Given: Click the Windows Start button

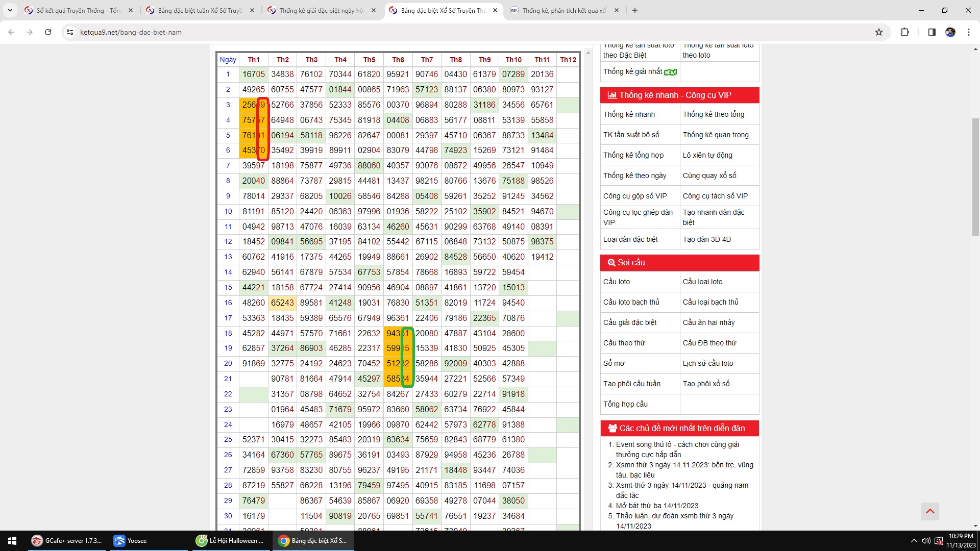Looking at the screenshot, I should tap(12, 541).
